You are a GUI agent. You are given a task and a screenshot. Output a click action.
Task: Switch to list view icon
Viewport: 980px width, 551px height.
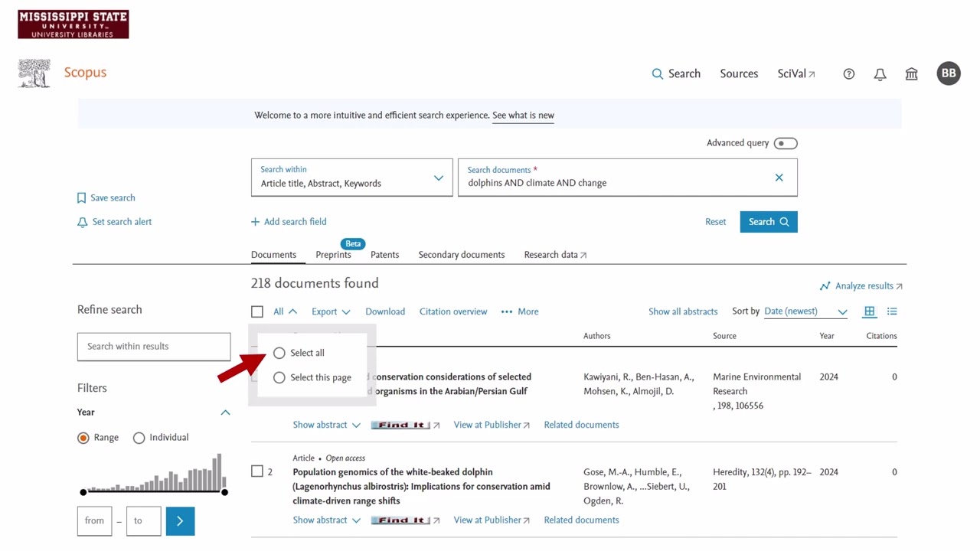click(x=892, y=311)
